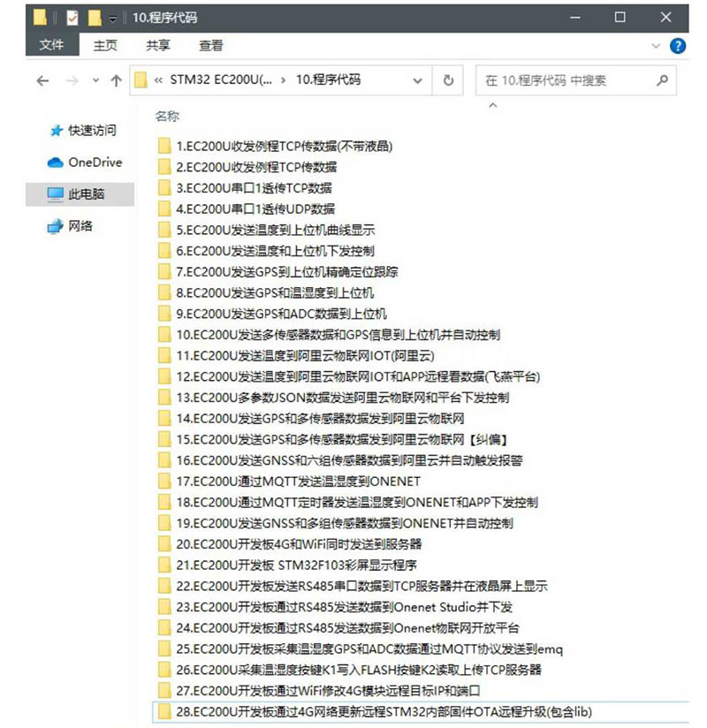Expand the address bar history dropdown
Viewport: 707px width, 728px height.
(x=417, y=80)
